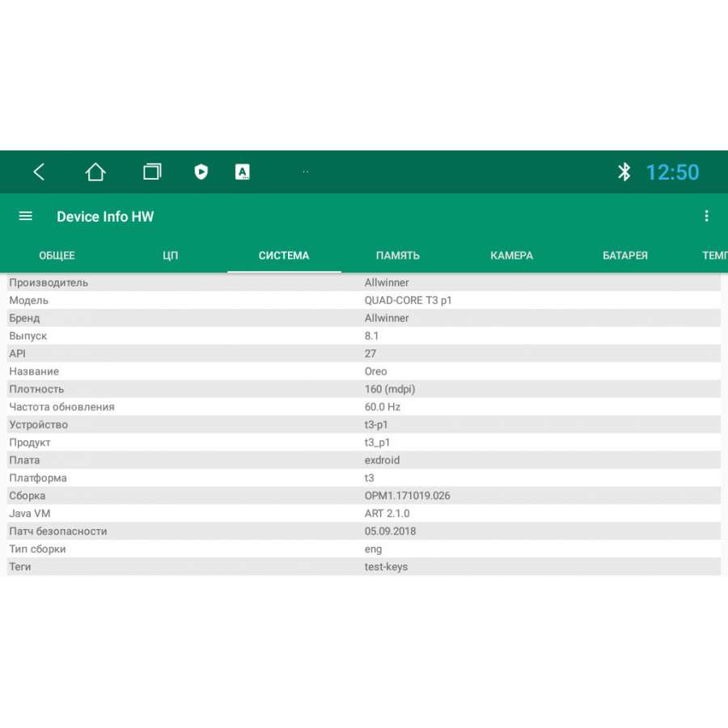Click the QUAD-CORE T3 p1 value
The height and width of the screenshot is (728, 728).
pos(408,300)
